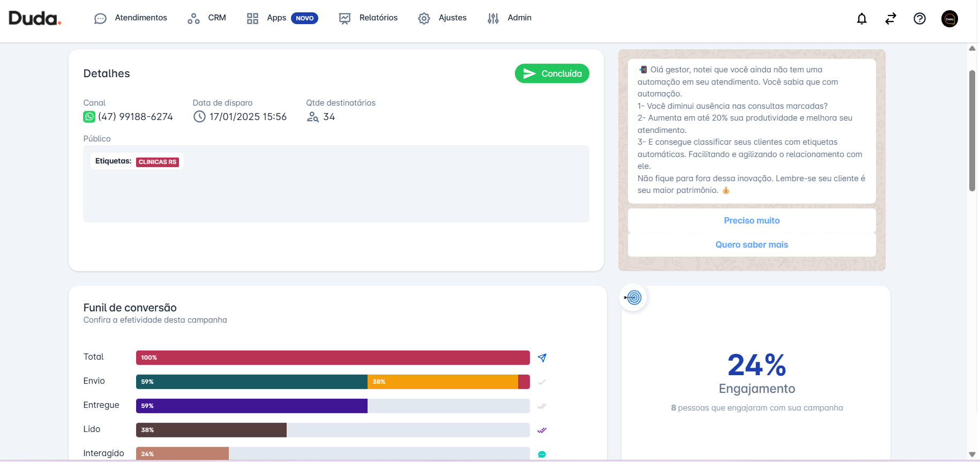
Task: Open Ajustes settings
Action: (443, 18)
